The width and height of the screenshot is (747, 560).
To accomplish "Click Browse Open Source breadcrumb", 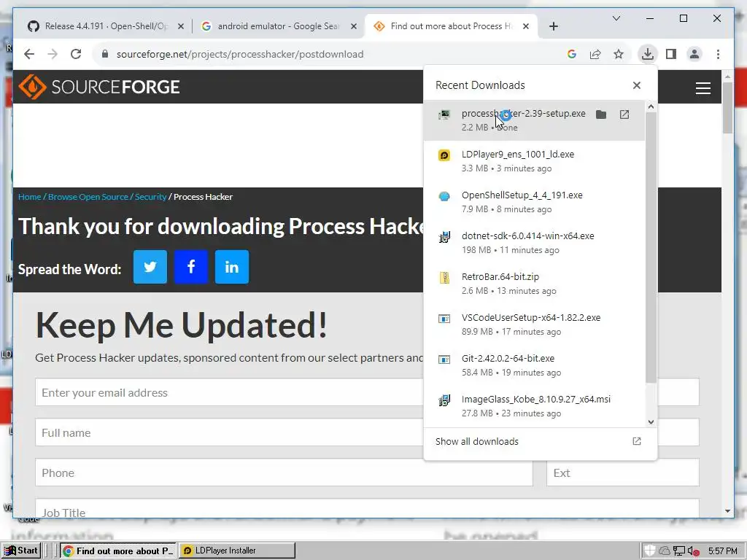I will (x=88, y=197).
